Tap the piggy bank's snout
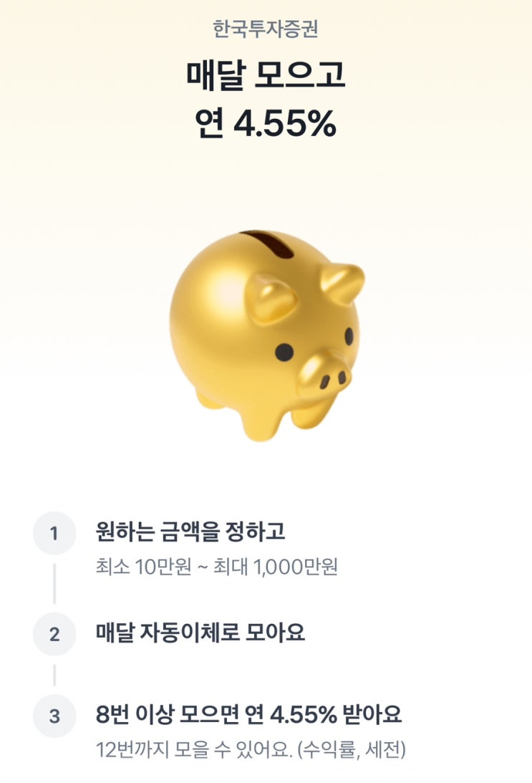Image resolution: width=532 pixels, height=783 pixels. (x=325, y=375)
